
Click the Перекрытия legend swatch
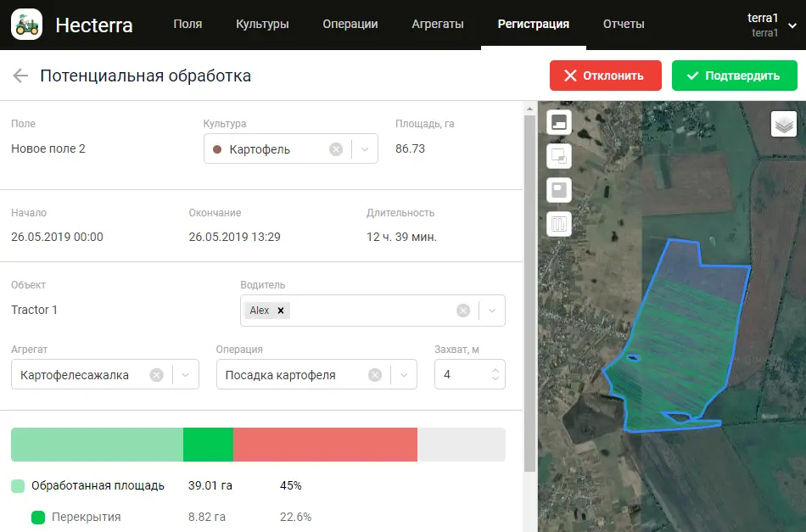pyautogui.click(x=38, y=517)
